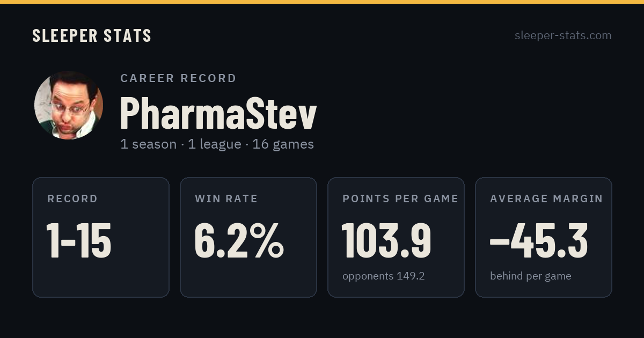Screen dimensions: 644x338
Task: Click the 103.9 points value
Action: [386, 241]
